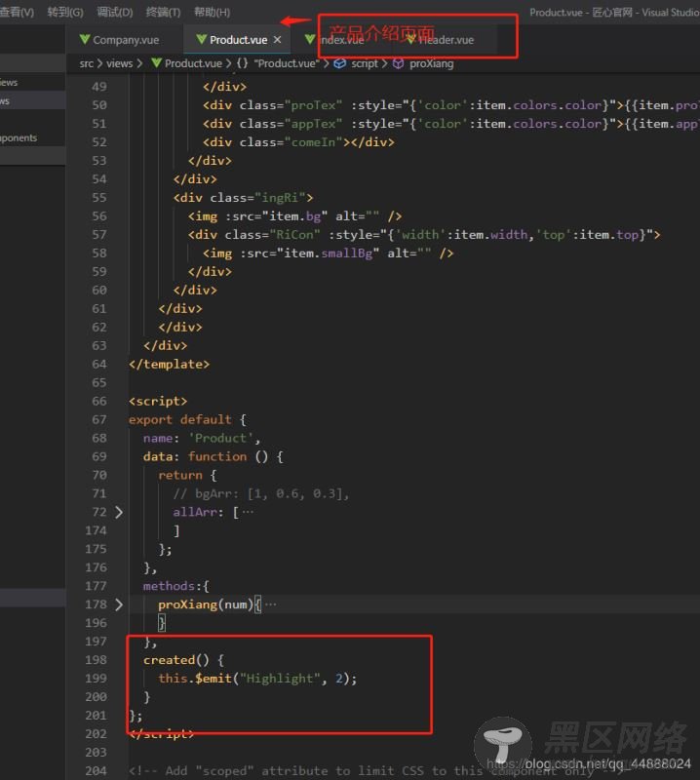Expand the folded allArr array at line 72
The width and height of the screenshot is (700, 780).
point(119,512)
